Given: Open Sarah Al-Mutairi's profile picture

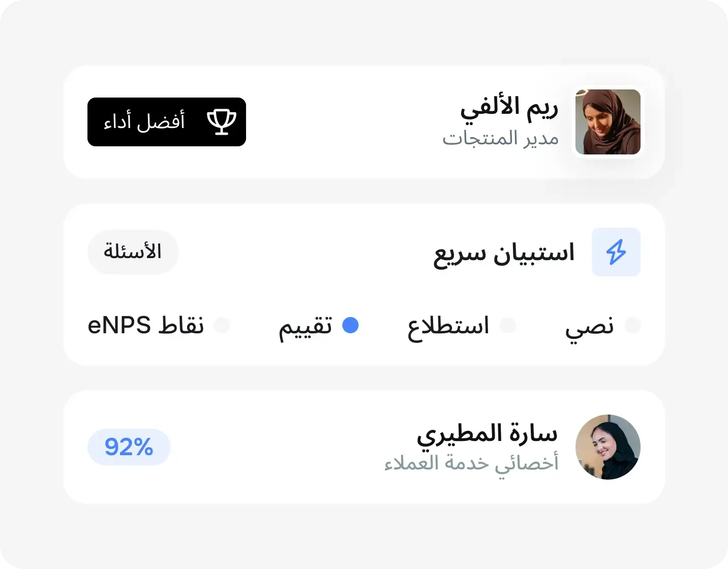Looking at the screenshot, I should click(608, 447).
